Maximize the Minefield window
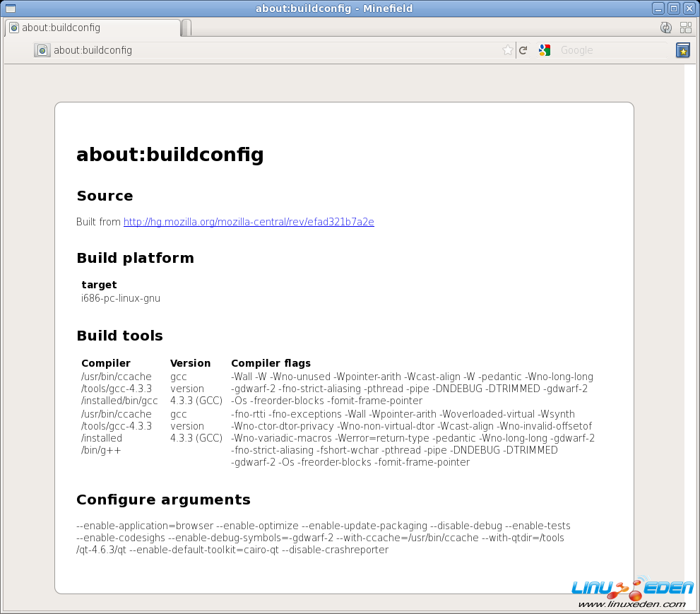700x614 pixels. (673, 8)
